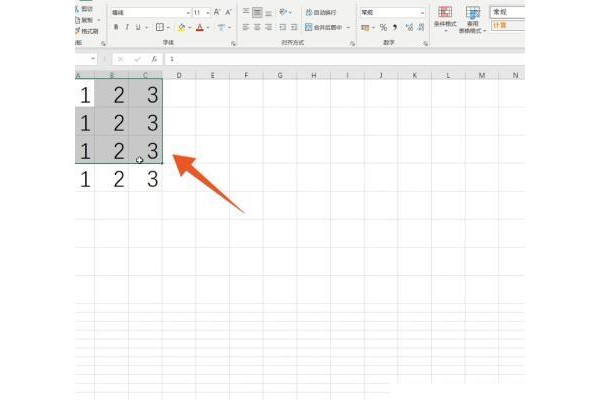Viewport: 600px width, 400px height.
Task: Toggle Bottom Align
Action: (x=269, y=12)
